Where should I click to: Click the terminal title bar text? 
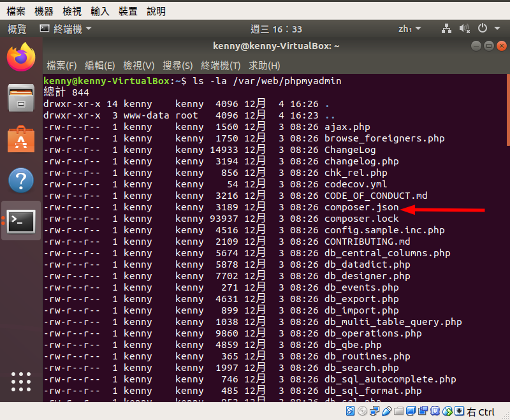coord(276,46)
